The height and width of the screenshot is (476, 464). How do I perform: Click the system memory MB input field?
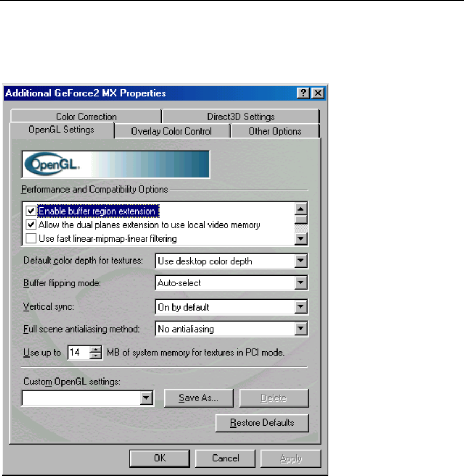click(79, 353)
